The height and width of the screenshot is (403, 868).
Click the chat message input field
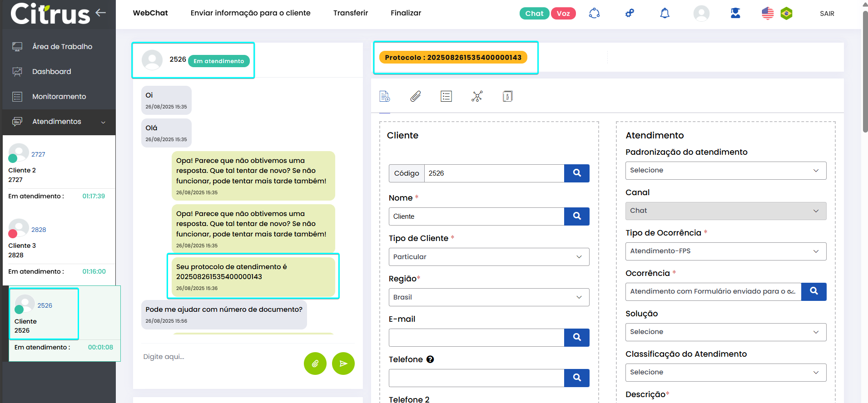(218, 357)
